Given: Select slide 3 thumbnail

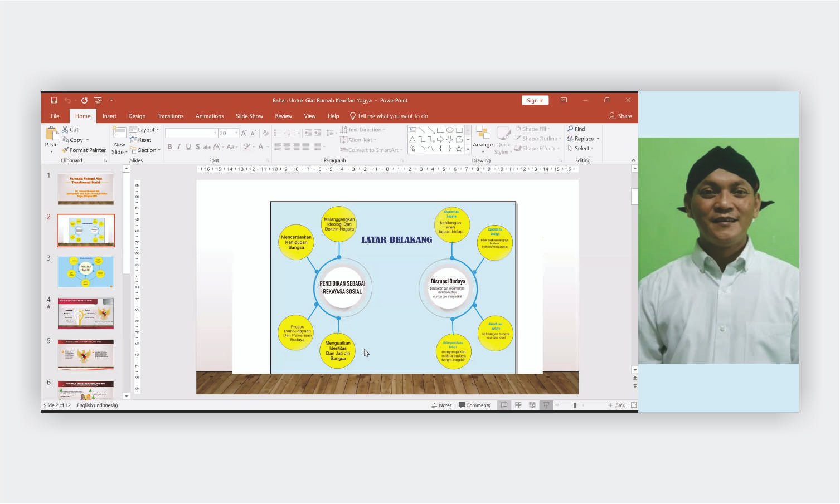Looking at the screenshot, I should [x=86, y=272].
